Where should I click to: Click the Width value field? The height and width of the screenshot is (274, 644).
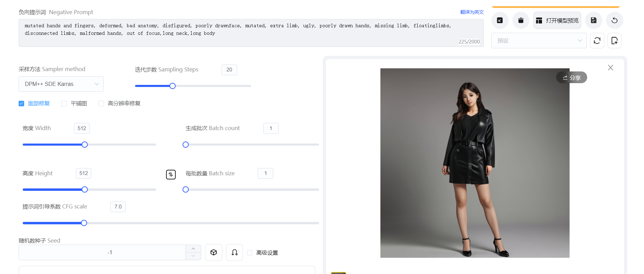pyautogui.click(x=82, y=128)
